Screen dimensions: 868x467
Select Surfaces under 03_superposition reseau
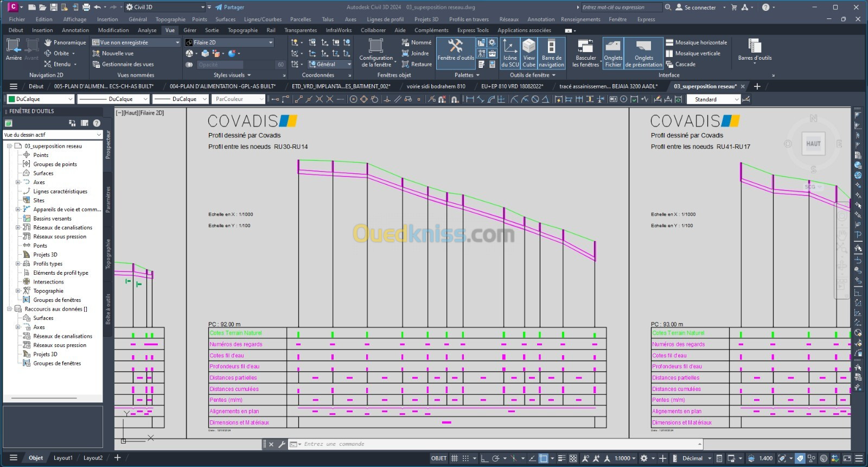(43, 173)
